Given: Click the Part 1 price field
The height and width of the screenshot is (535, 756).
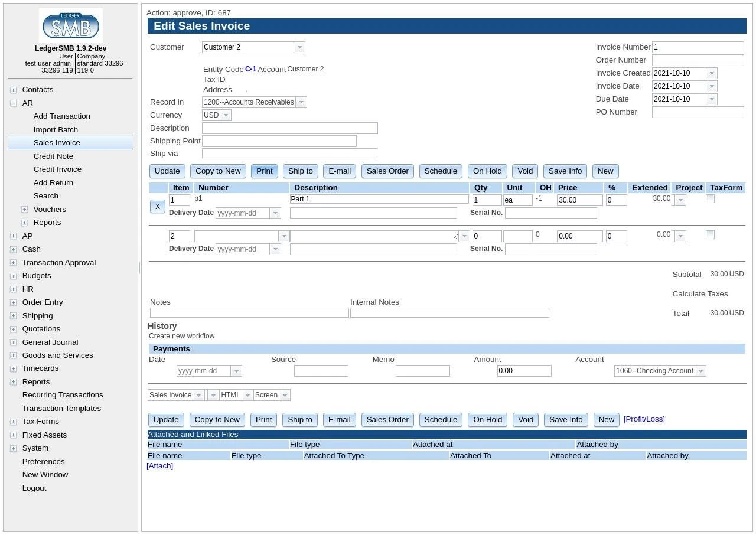Looking at the screenshot, I should [579, 200].
